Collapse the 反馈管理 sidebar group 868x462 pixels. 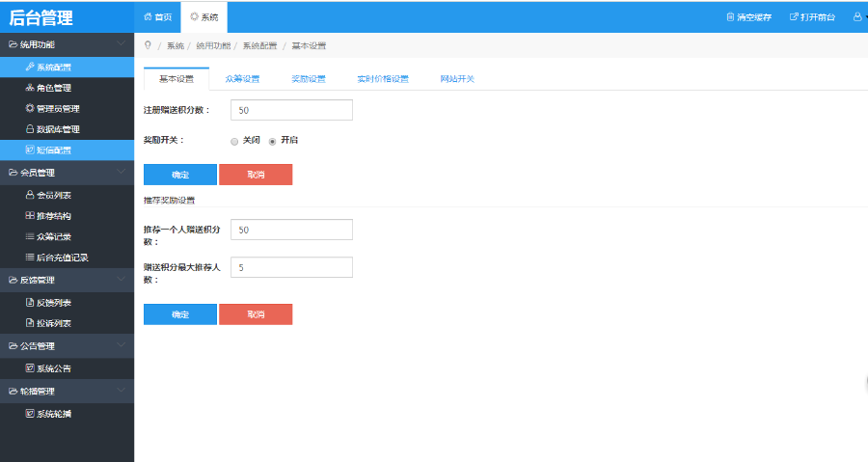(121, 280)
